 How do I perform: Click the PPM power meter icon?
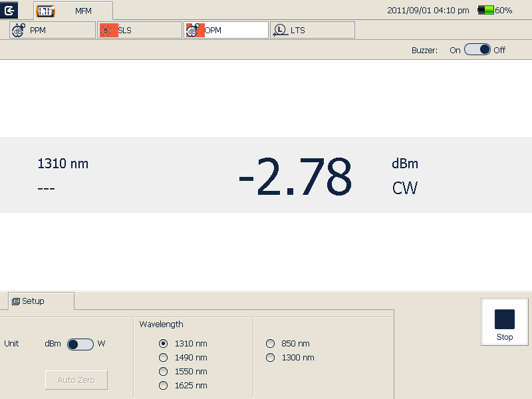[18, 30]
